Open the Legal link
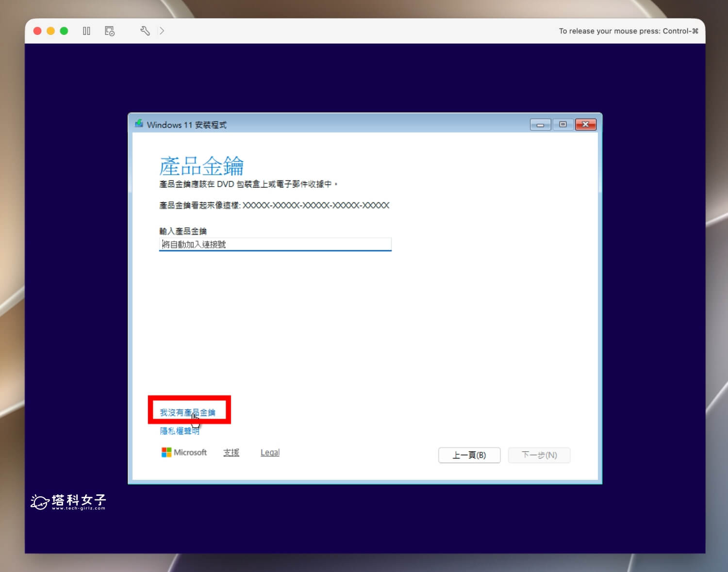The height and width of the screenshot is (572, 728). pos(270,453)
